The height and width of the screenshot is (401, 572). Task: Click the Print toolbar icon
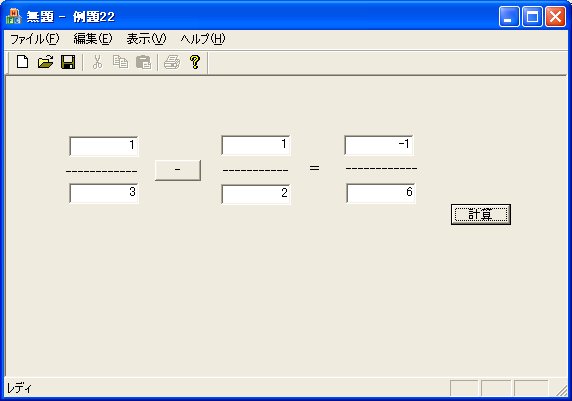coord(172,62)
